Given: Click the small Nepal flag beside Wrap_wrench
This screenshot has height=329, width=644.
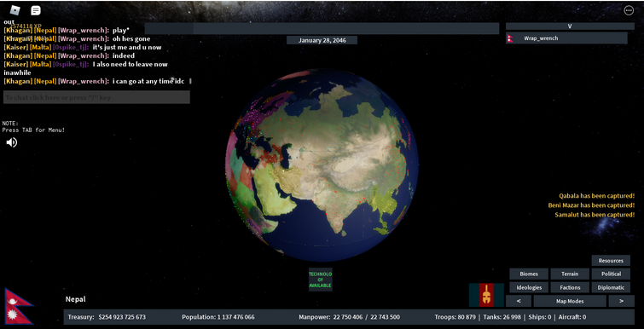Looking at the screenshot, I should click(x=510, y=38).
